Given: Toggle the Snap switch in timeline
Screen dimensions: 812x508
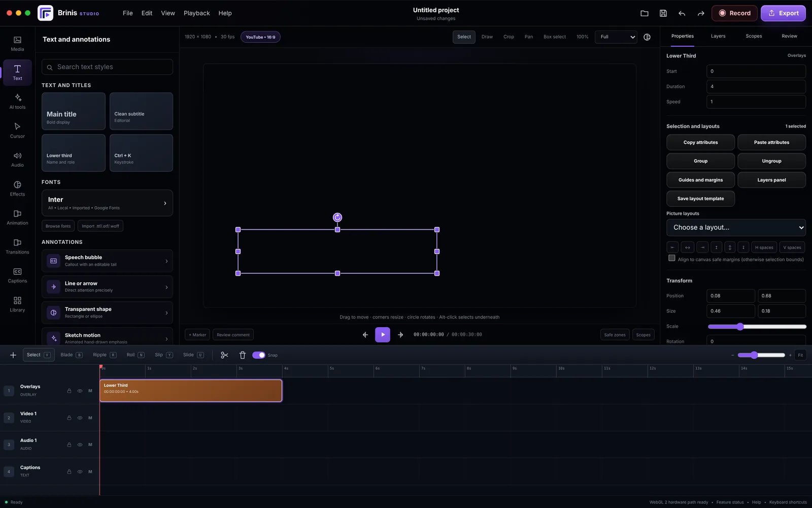Looking at the screenshot, I should tap(259, 355).
